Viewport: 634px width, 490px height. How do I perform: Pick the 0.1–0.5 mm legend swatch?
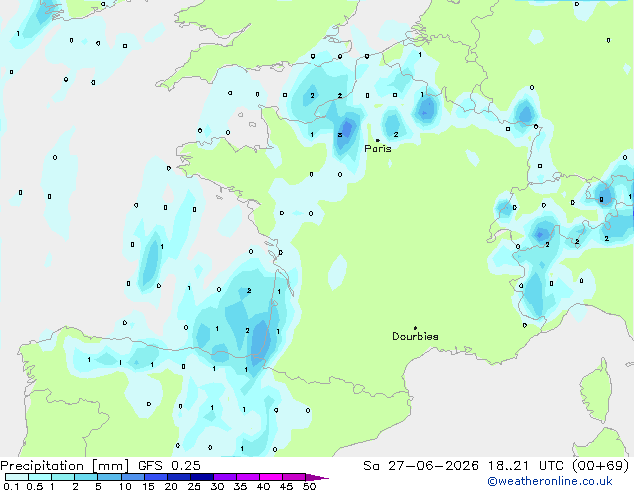17,477
